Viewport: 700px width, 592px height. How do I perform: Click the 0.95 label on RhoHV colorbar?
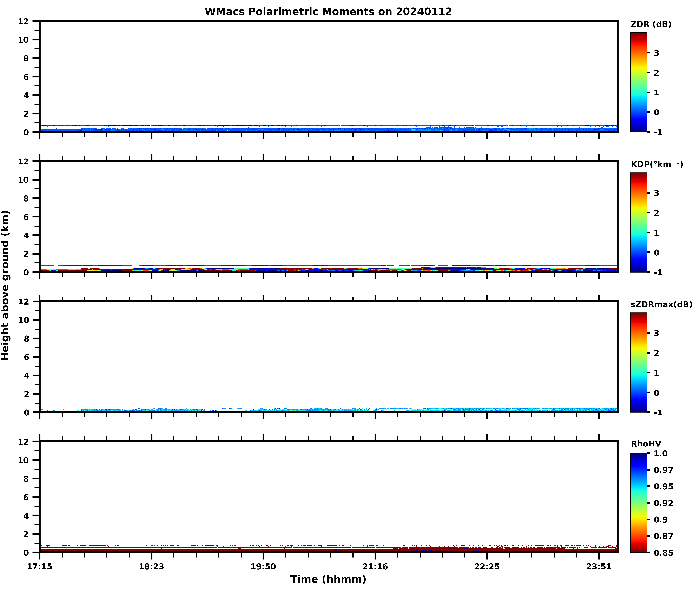pos(663,487)
